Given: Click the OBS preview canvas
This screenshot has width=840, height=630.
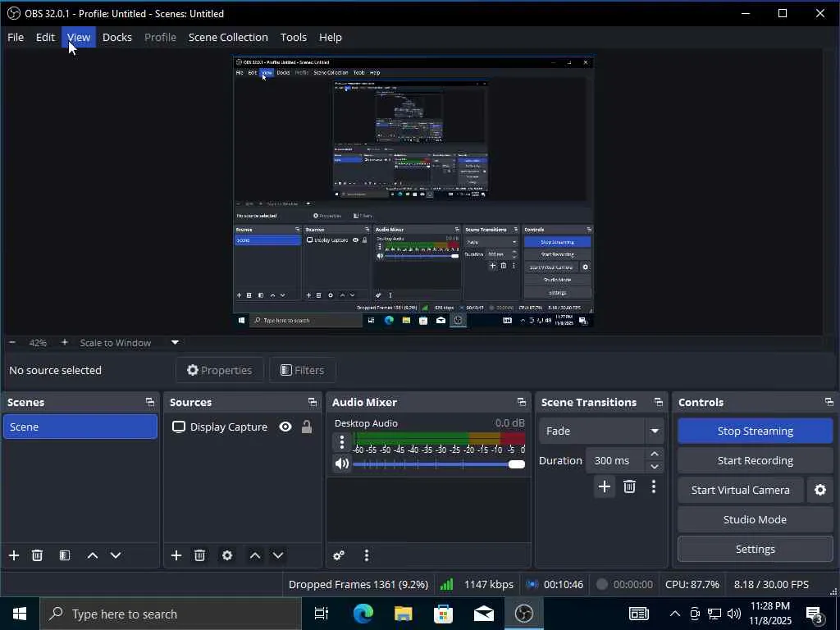Looking at the screenshot, I should [413, 192].
